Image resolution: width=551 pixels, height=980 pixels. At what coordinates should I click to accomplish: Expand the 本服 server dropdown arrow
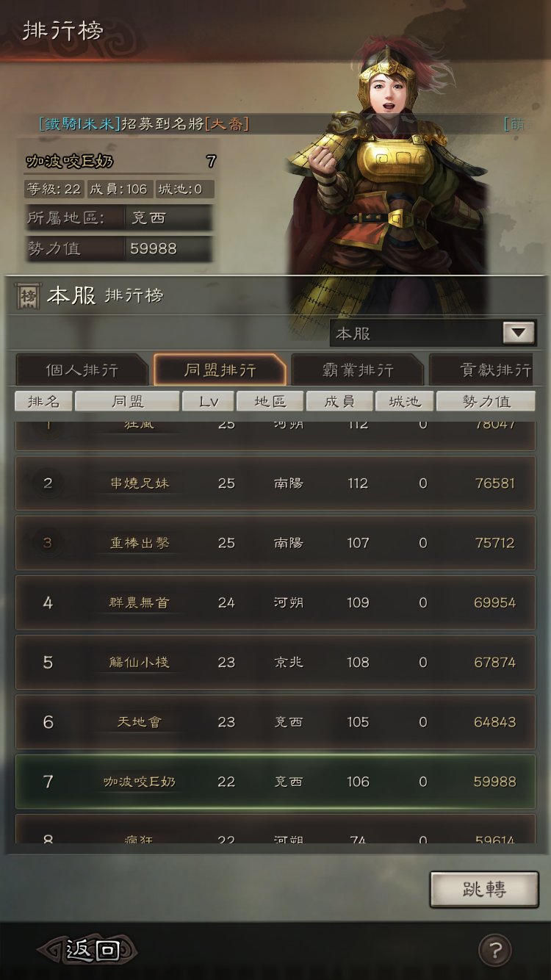coord(518,333)
